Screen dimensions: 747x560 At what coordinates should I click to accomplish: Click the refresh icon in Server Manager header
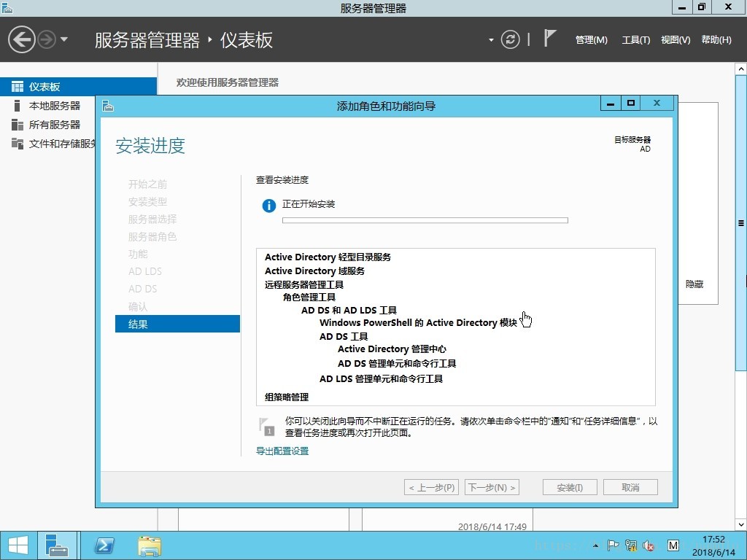510,39
